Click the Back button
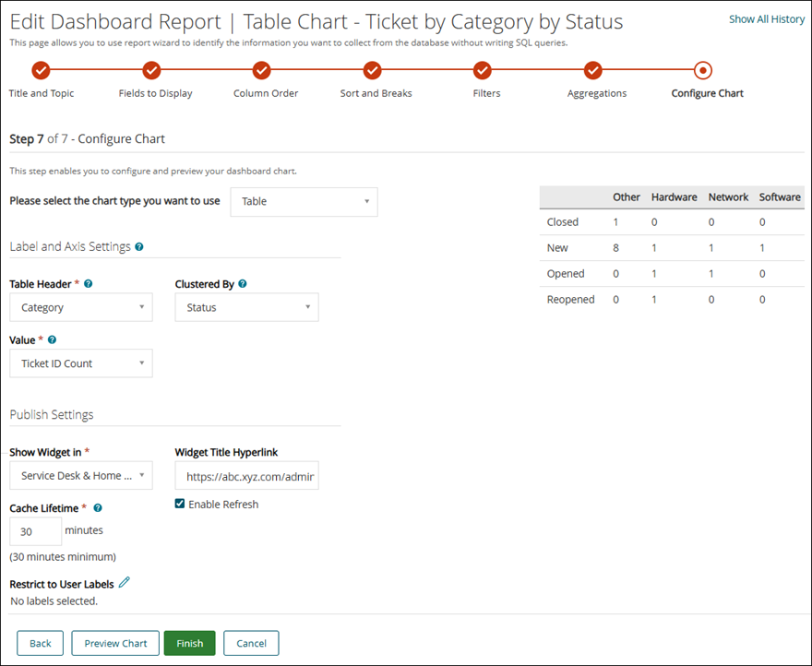 pyautogui.click(x=41, y=643)
